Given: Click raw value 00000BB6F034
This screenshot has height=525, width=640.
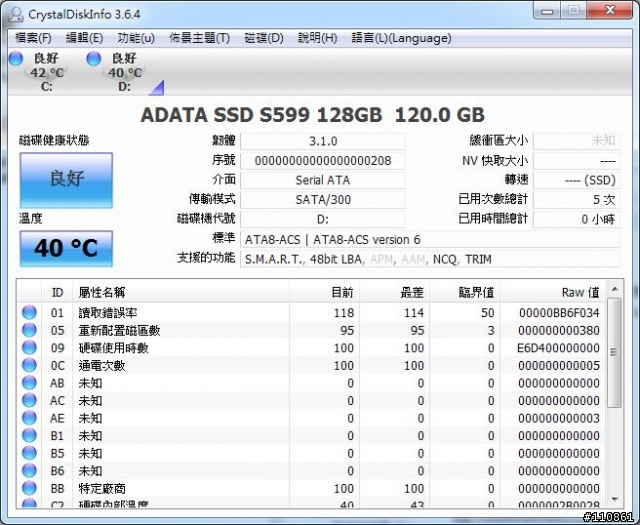Looking at the screenshot, I should click(x=559, y=313).
